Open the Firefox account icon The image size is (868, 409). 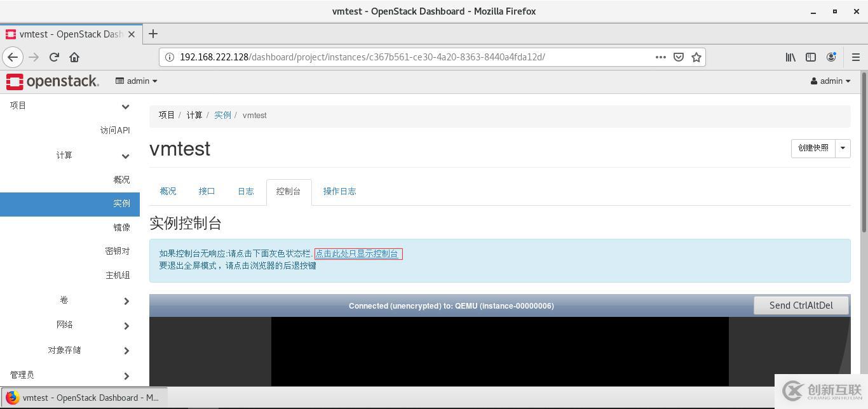[x=831, y=57]
